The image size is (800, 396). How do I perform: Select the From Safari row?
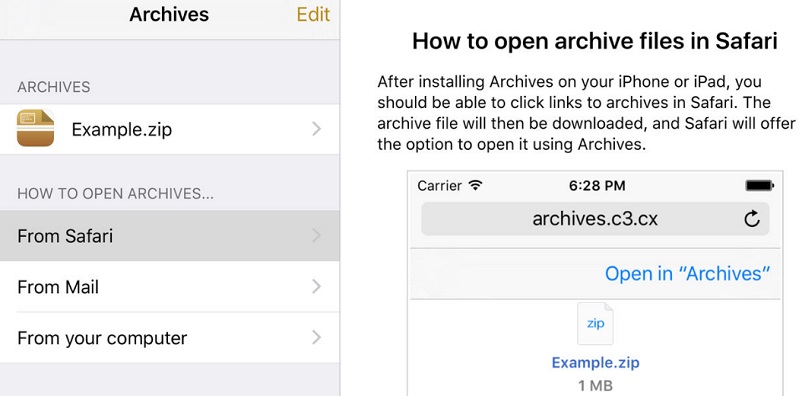tap(169, 235)
